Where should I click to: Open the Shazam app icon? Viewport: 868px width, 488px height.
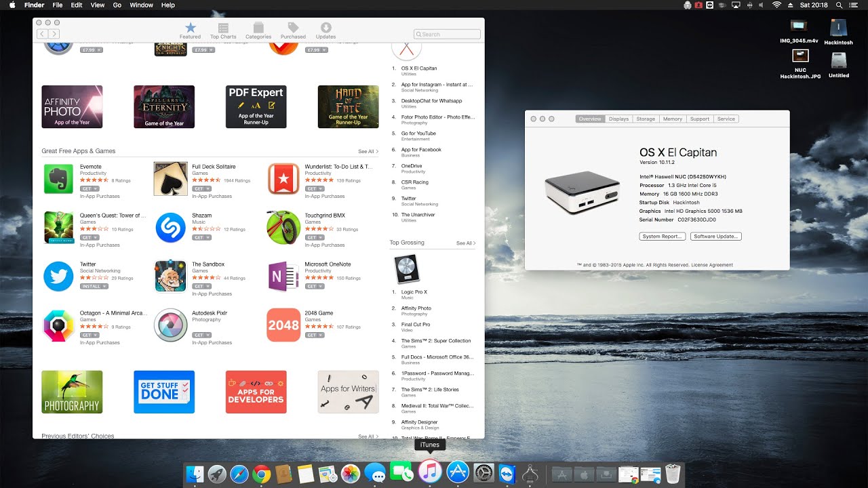pyautogui.click(x=171, y=228)
